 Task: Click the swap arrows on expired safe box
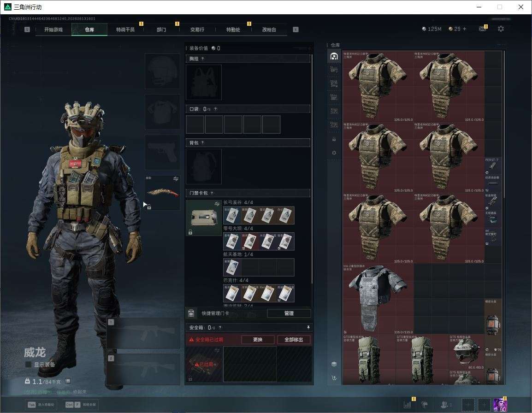pyautogui.click(x=217, y=350)
